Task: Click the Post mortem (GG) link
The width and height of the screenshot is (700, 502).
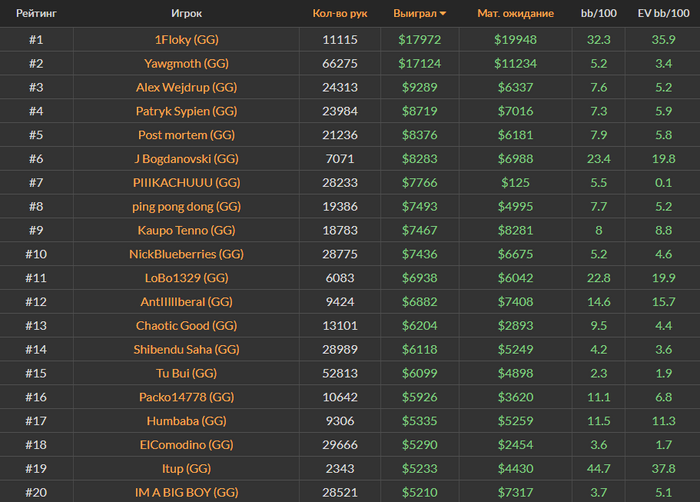Action: point(187,135)
